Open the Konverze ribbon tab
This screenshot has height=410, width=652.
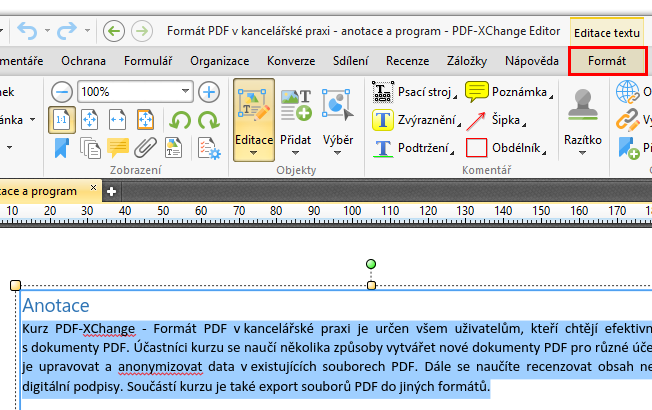[x=291, y=61]
